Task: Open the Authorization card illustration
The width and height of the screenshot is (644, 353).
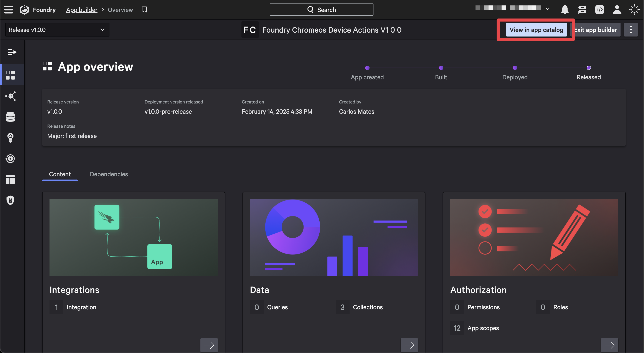Action: click(x=534, y=237)
